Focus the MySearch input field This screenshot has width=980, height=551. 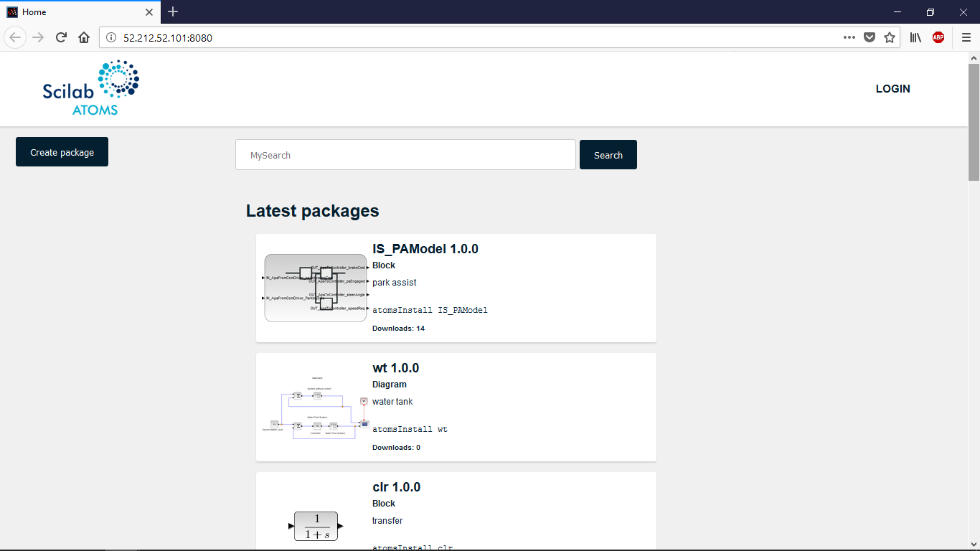point(405,155)
